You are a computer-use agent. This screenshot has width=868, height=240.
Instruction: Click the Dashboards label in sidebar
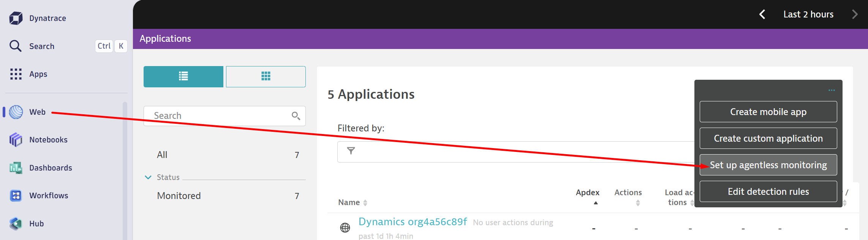coord(51,168)
